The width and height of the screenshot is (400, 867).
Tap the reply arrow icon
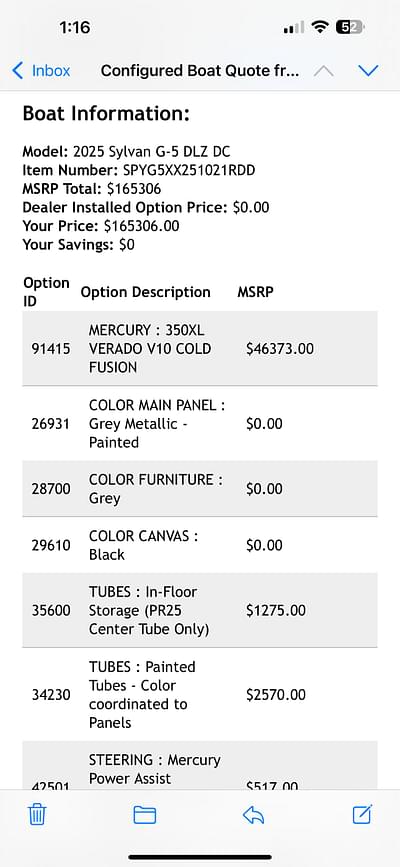point(253,815)
